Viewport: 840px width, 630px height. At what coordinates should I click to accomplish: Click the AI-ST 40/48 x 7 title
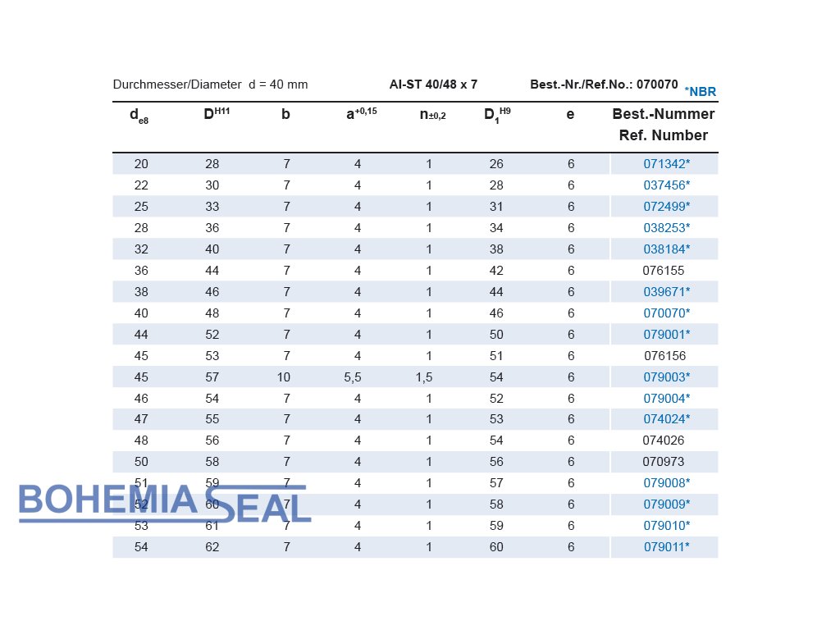tap(433, 84)
